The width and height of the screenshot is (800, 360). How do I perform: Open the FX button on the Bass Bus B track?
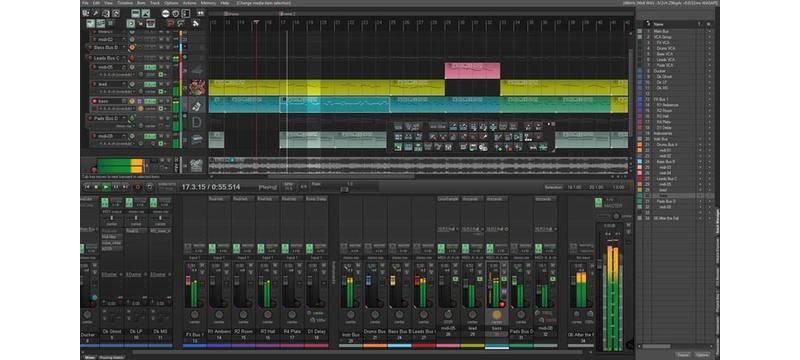point(150,47)
